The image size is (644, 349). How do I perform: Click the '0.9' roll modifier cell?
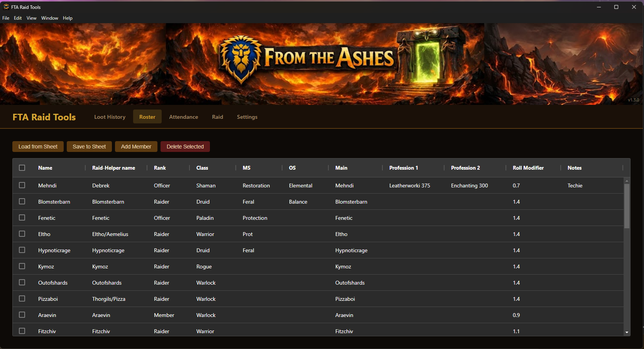(x=516, y=315)
